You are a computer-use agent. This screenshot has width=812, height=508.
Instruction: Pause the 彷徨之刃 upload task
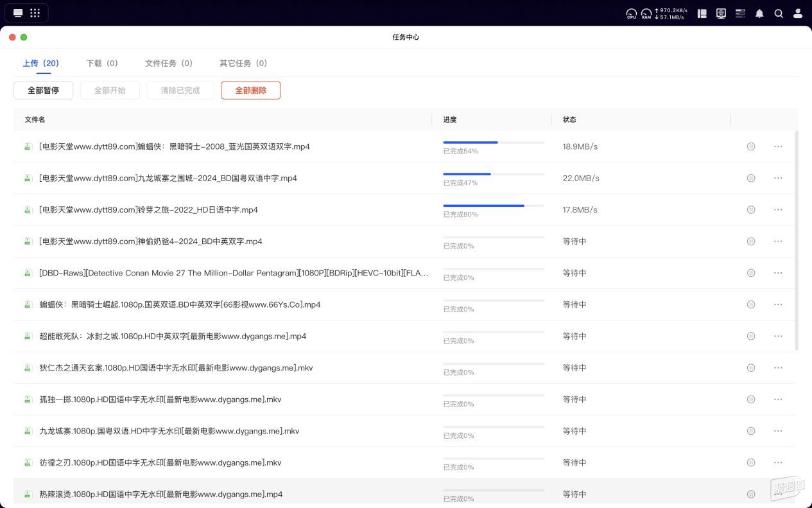[x=751, y=462]
